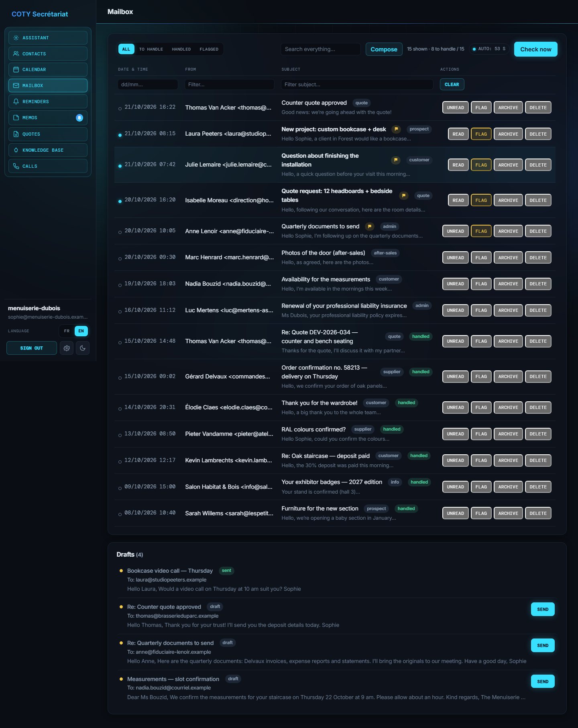Click the Memos unread count badge

(x=79, y=118)
